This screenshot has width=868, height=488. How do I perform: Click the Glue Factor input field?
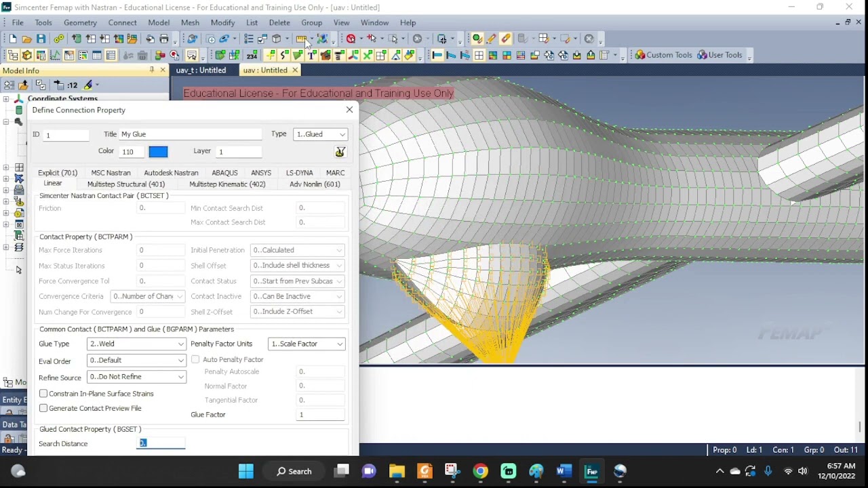(321, 414)
